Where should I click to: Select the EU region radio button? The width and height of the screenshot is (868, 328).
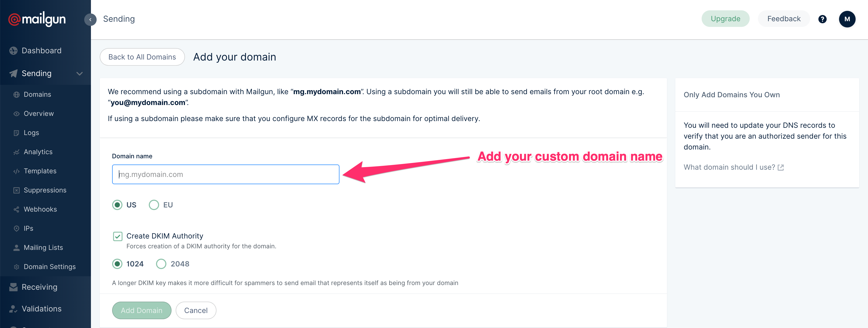click(154, 205)
